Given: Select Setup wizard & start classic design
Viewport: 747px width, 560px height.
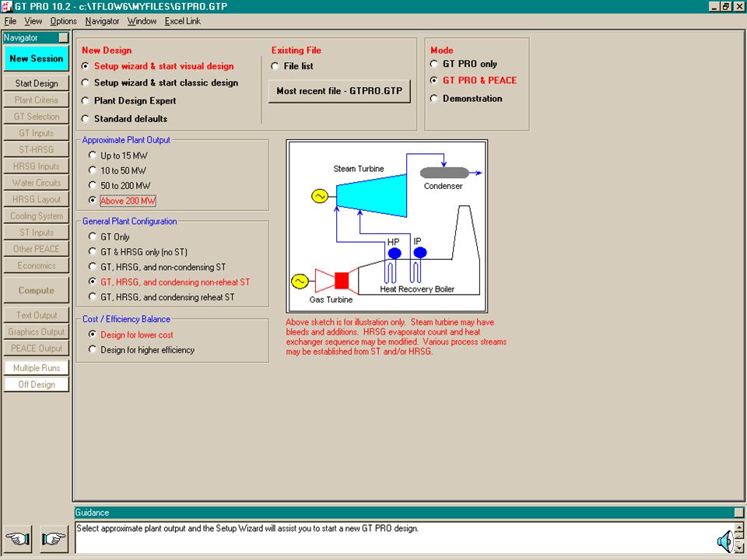Looking at the screenshot, I should 160,83.
